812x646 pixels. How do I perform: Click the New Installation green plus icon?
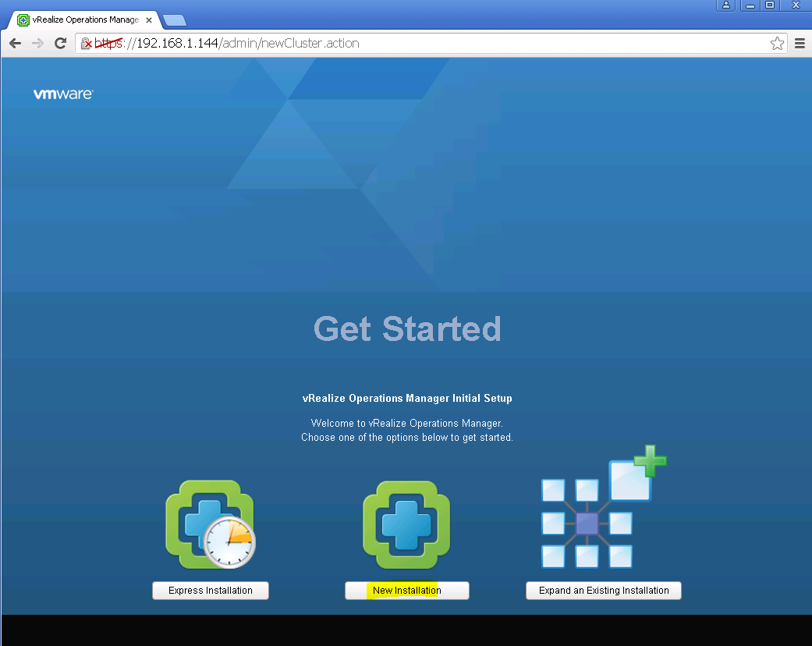(x=406, y=524)
